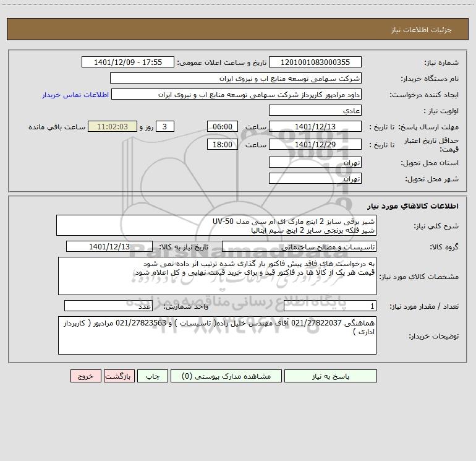Click the پاسخ به نیاز button
Viewport: 476px width, 461px height.
coord(331,376)
